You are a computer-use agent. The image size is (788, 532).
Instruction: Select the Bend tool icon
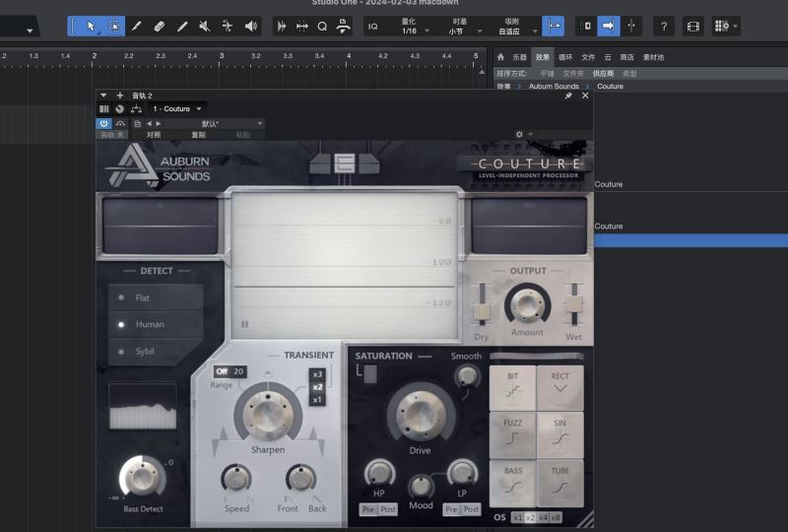tap(228, 27)
